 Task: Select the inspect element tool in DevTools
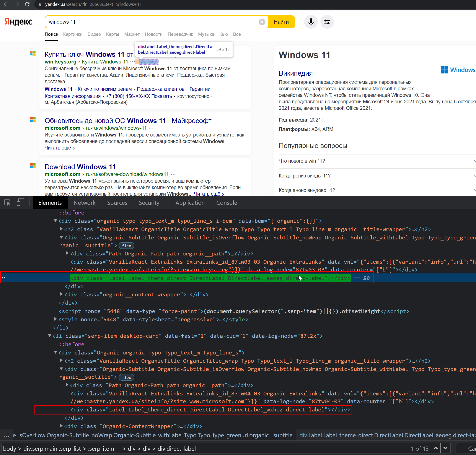(7, 202)
